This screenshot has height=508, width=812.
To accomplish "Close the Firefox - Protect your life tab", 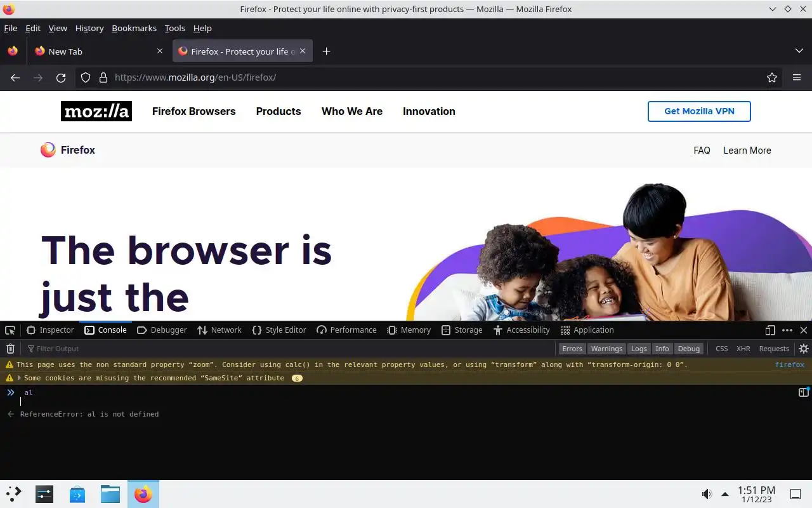I will pyautogui.click(x=303, y=51).
